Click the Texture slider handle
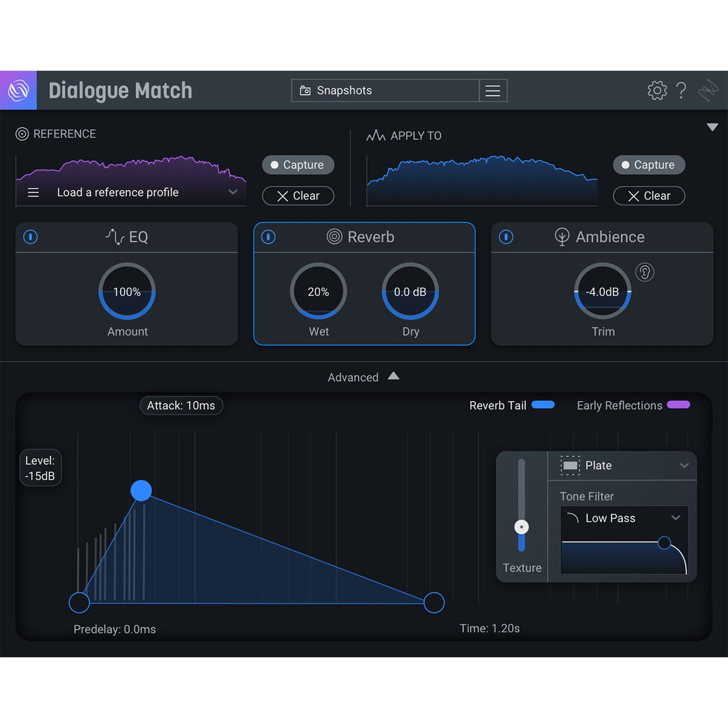728x728 pixels. (521, 527)
